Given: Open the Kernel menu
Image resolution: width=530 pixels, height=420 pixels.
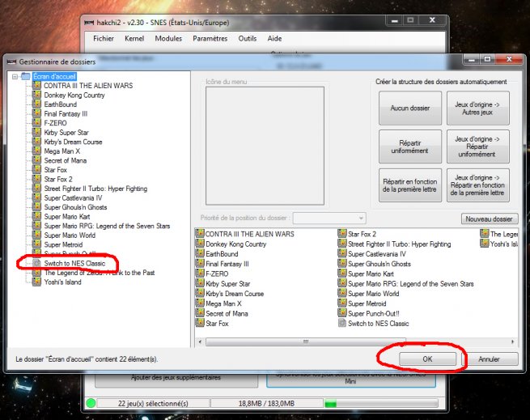Looking at the screenshot, I should [x=134, y=38].
